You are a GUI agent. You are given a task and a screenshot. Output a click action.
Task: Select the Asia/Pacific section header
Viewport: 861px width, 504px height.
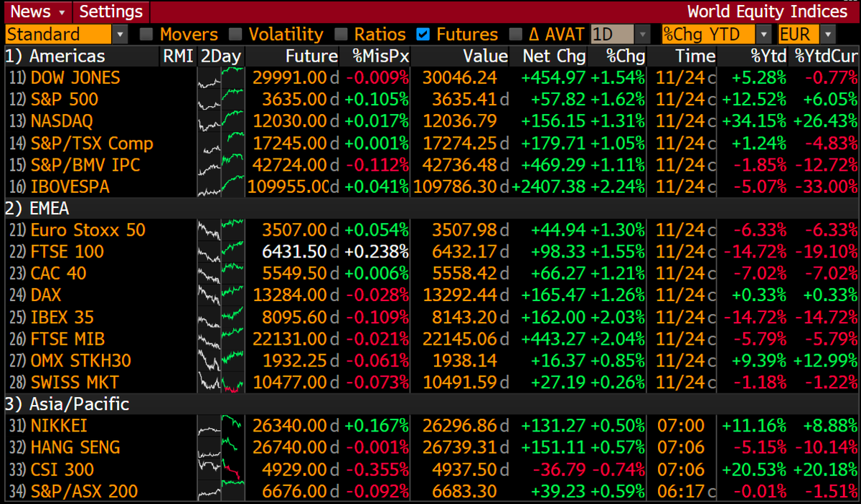pyautogui.click(x=67, y=404)
